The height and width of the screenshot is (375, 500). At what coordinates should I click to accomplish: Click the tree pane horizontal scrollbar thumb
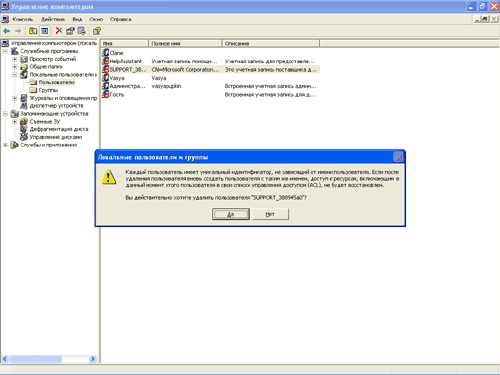coord(36,359)
